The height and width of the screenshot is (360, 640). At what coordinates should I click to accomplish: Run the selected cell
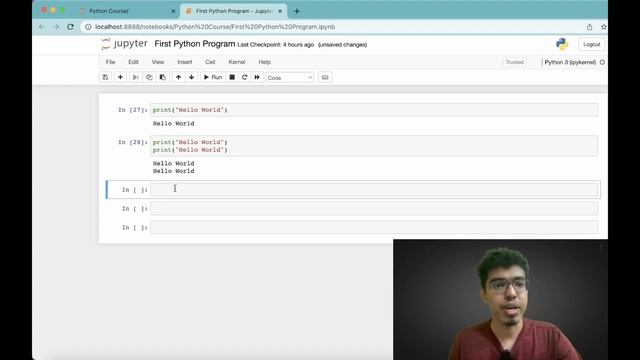click(213, 77)
